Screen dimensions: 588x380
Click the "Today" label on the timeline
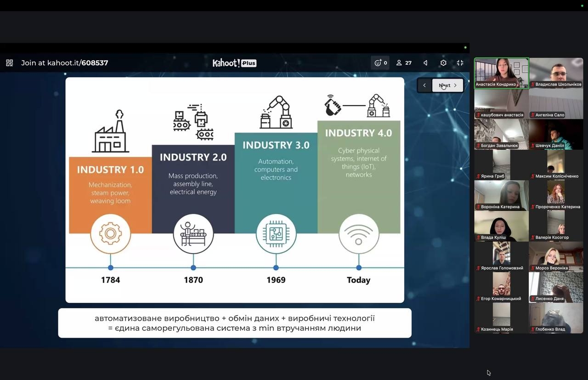[x=358, y=280]
